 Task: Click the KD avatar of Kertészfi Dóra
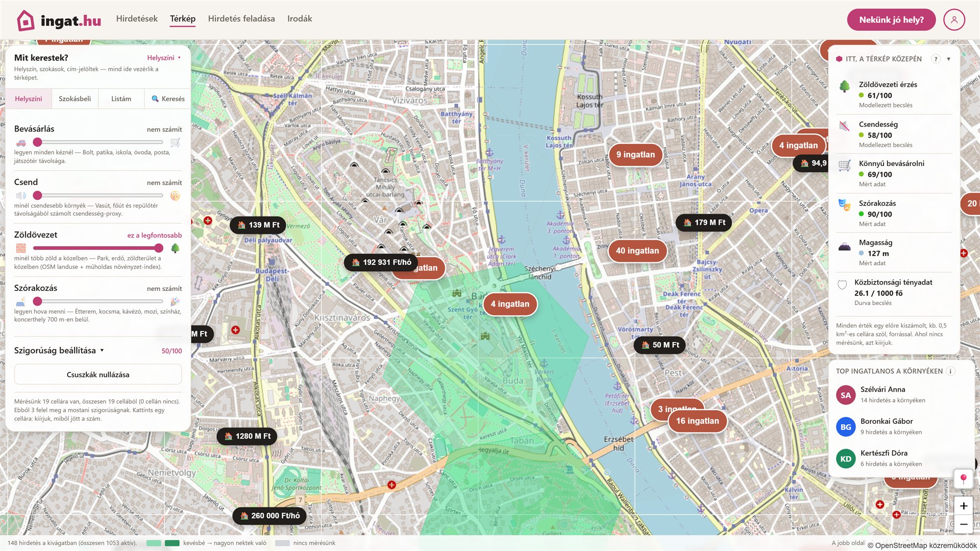[x=846, y=458]
